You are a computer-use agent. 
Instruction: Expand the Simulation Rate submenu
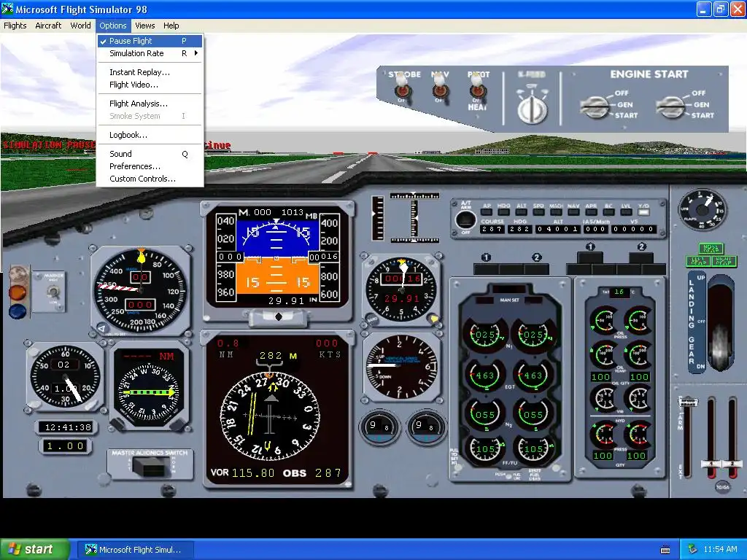150,53
